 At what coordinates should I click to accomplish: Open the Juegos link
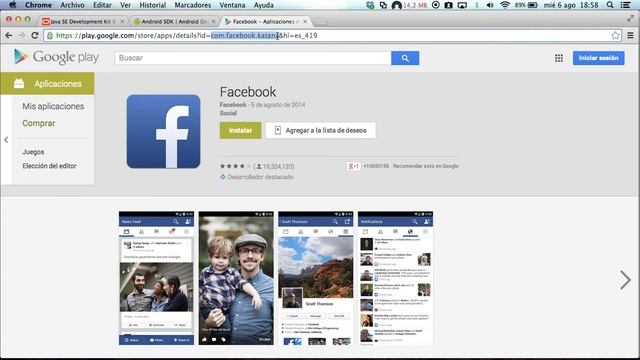(x=33, y=152)
